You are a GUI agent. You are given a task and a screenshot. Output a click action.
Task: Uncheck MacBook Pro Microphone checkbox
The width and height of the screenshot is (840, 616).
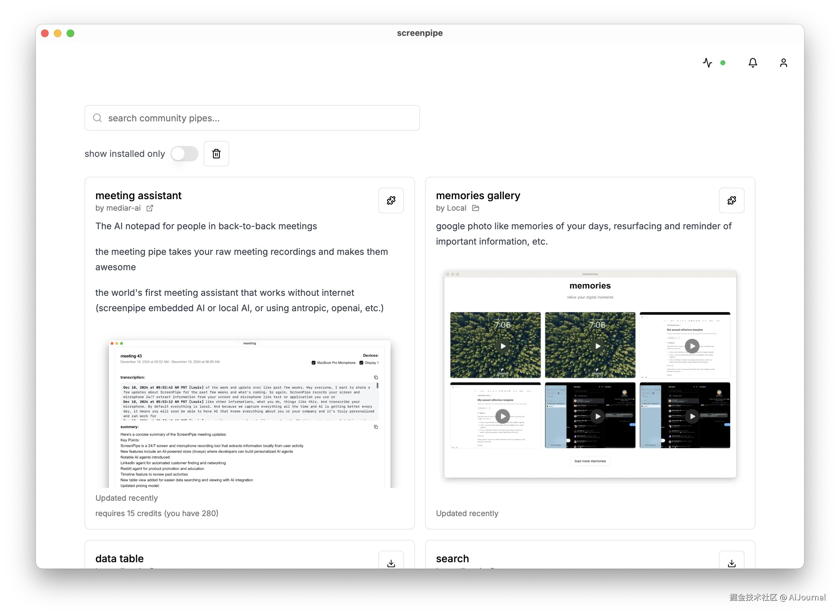point(313,362)
